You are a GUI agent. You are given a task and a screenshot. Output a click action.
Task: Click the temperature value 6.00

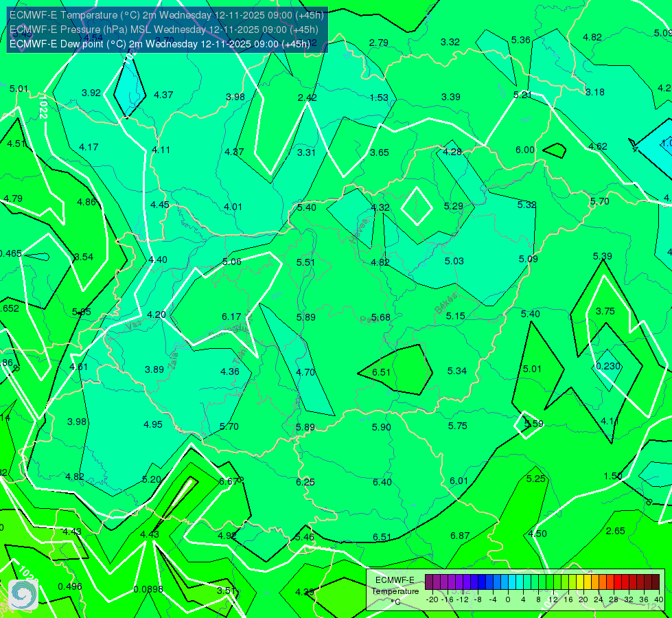click(x=525, y=150)
